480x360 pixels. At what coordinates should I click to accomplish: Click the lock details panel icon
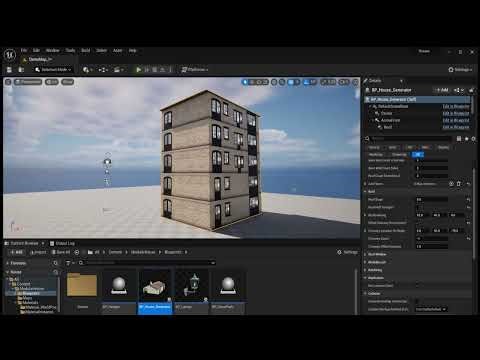471,90
